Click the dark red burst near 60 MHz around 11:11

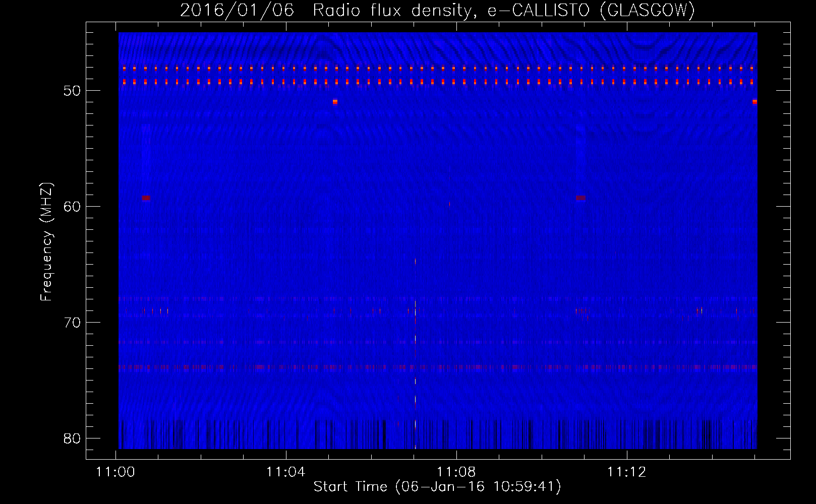pos(580,198)
